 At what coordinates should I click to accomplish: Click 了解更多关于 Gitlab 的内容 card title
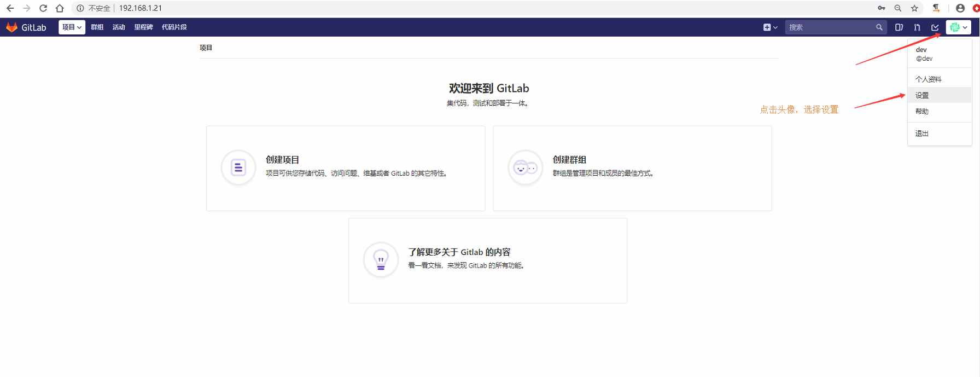click(x=459, y=252)
